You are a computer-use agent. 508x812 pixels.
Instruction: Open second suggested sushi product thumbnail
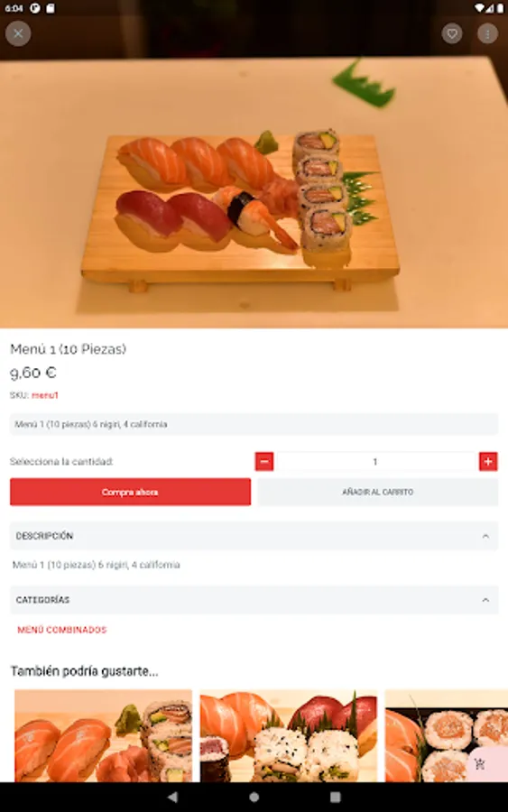point(289,735)
